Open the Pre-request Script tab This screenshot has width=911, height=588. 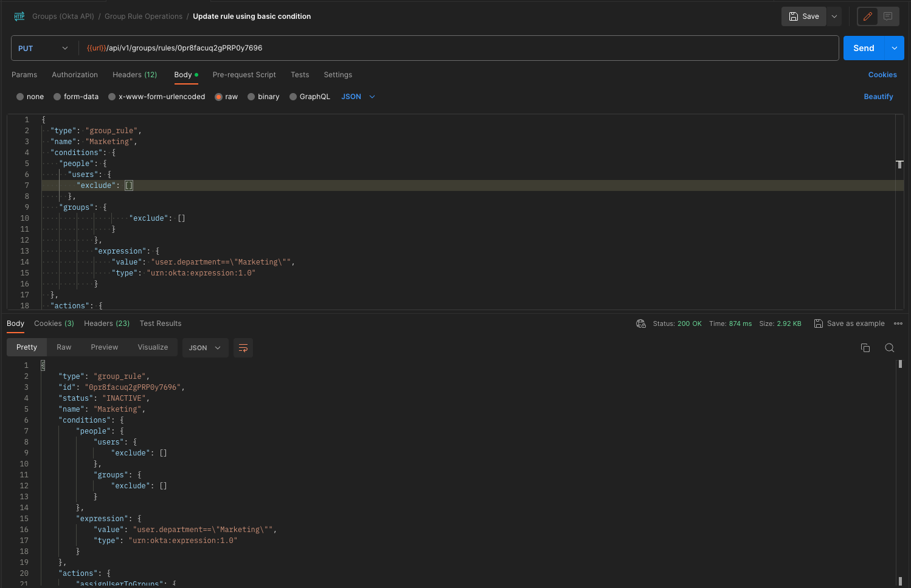click(x=244, y=75)
